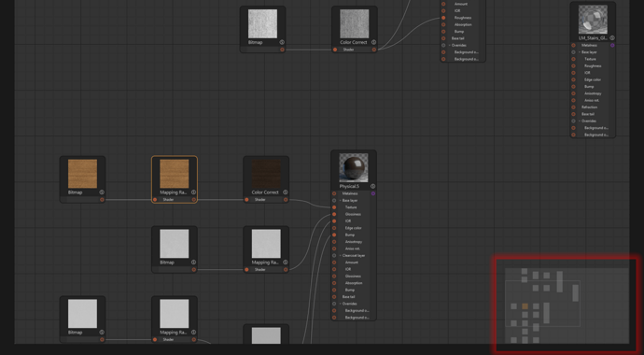Image resolution: width=644 pixels, height=355 pixels.
Task: Click the round icon beside Physical.S name
Action: [372, 186]
